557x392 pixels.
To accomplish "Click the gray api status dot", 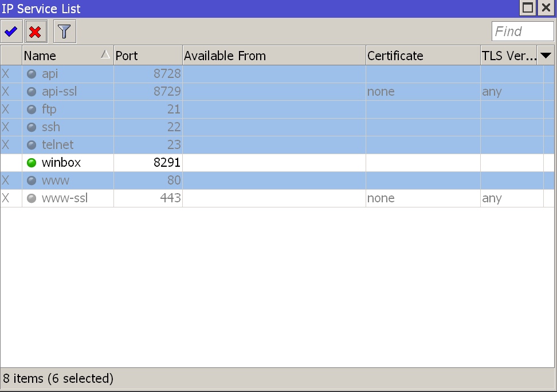I will (32, 74).
